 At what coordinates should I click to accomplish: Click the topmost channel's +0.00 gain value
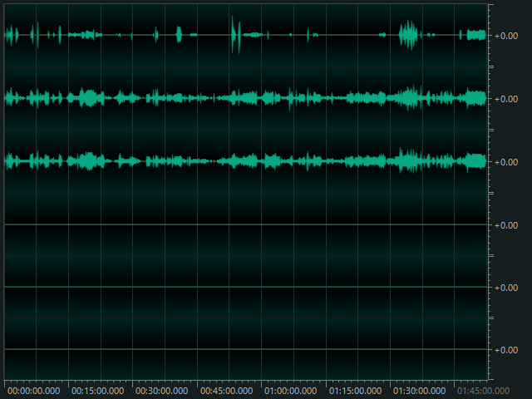506,36
